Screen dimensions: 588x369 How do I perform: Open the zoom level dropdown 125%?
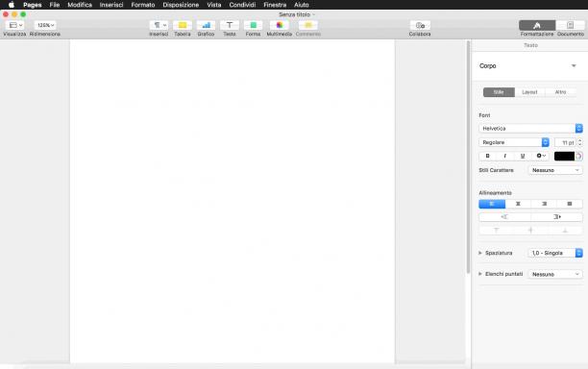pos(45,25)
